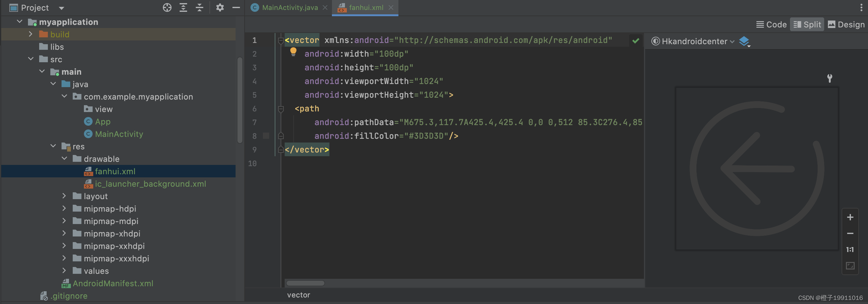Collapse the main folder arrow
This screenshot has width=868, height=304.
tap(42, 72)
